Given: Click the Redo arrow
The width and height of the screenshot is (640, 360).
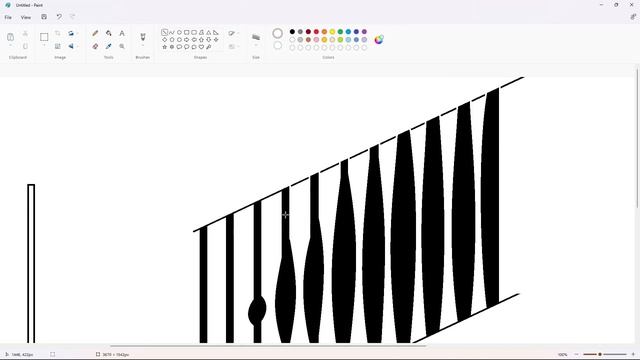Looking at the screenshot, I should click(x=73, y=17).
